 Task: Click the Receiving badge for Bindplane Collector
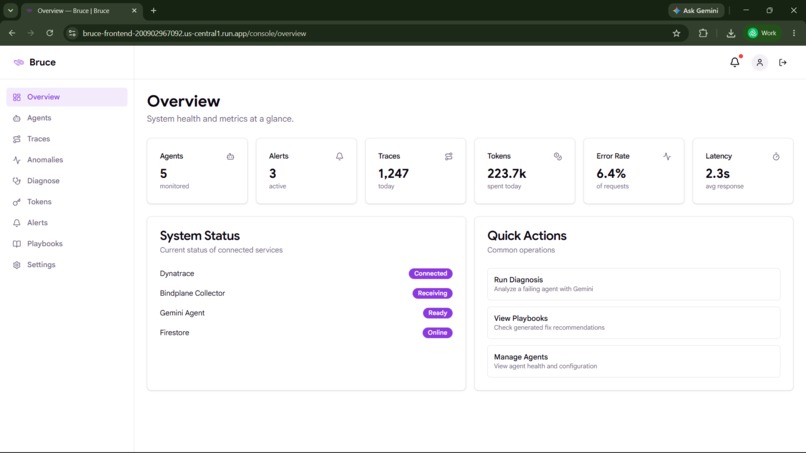point(432,293)
